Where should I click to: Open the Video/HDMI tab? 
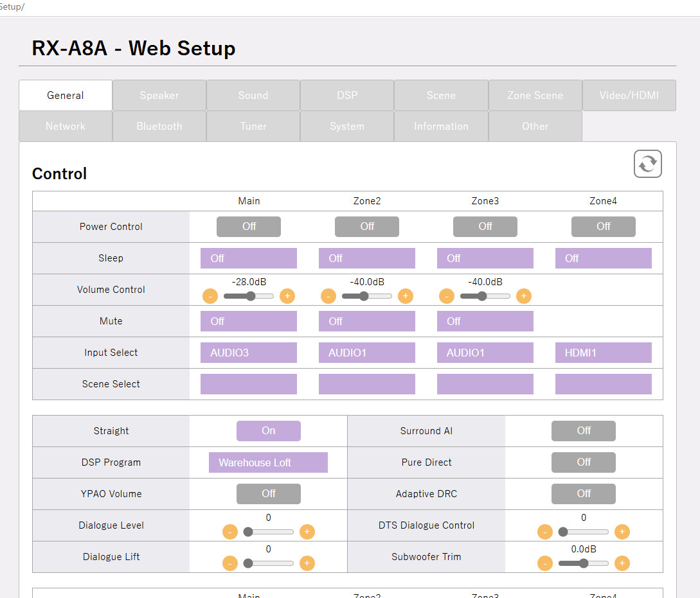point(629,95)
